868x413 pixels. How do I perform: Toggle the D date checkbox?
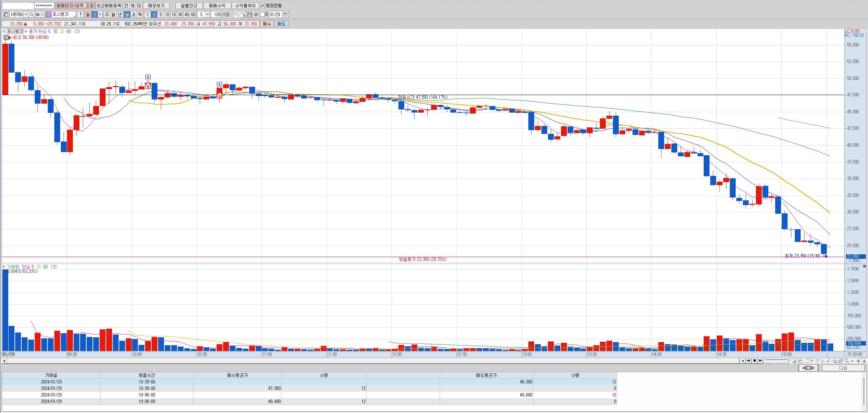pyautogui.click(x=263, y=14)
